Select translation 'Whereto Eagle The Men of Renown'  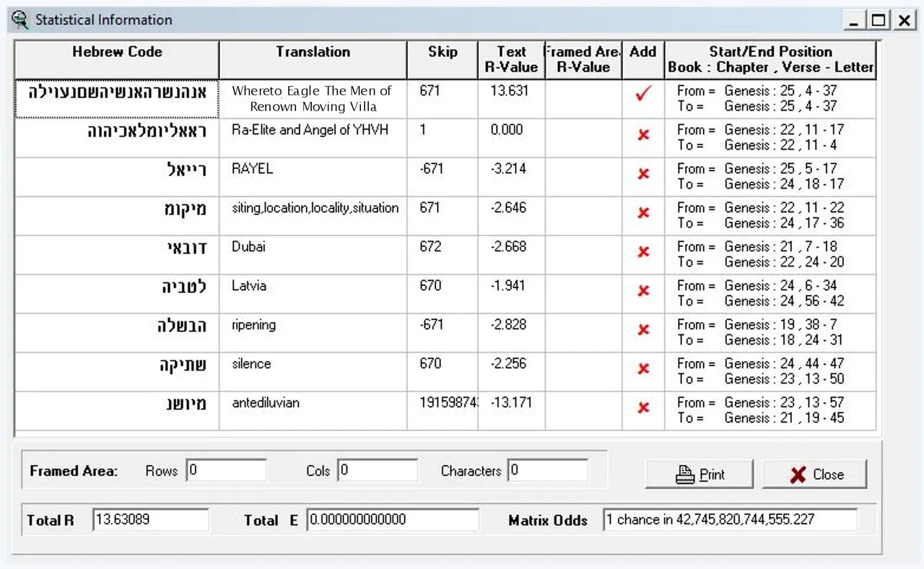point(313,99)
